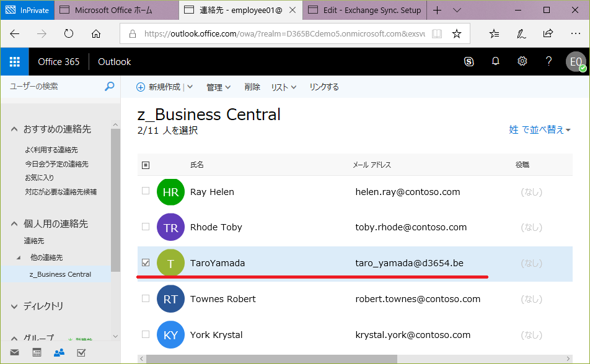Click the HR avatar of Ray Helen
This screenshot has width=590, height=364.
170,192
